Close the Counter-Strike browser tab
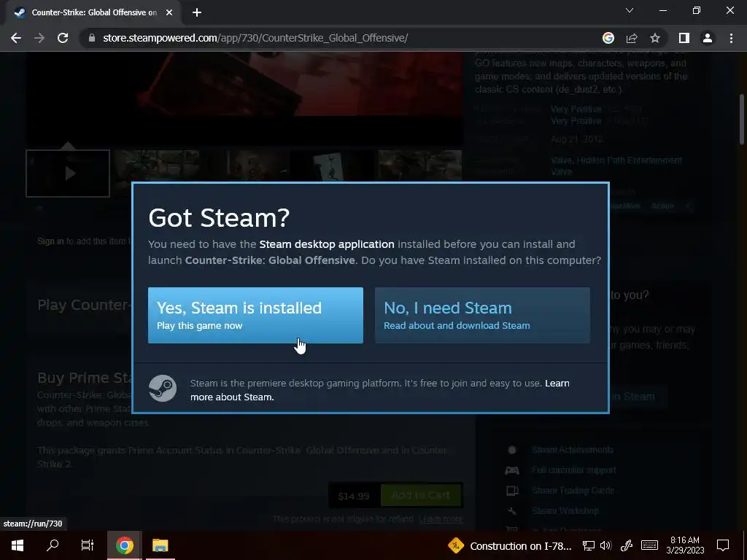747x560 pixels. pyautogui.click(x=169, y=12)
